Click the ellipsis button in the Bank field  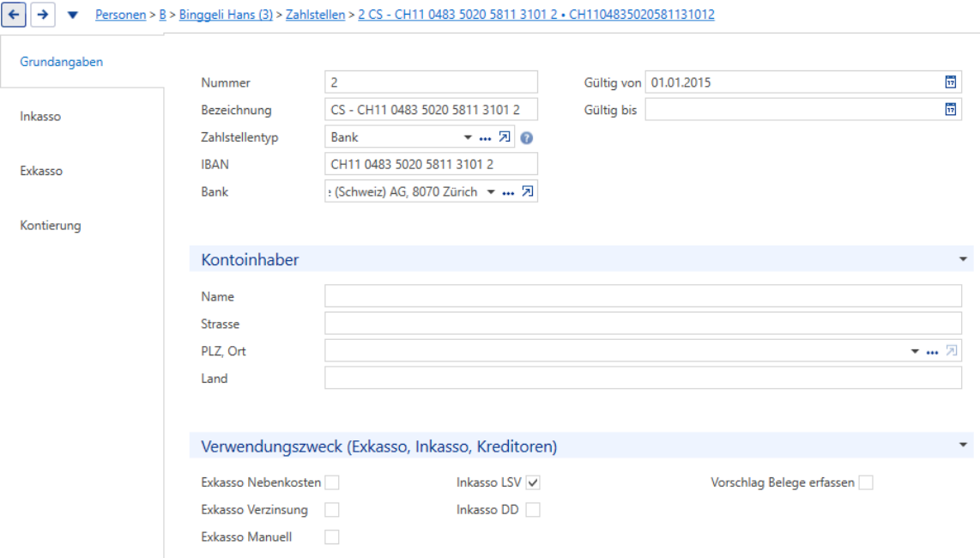[x=508, y=192]
